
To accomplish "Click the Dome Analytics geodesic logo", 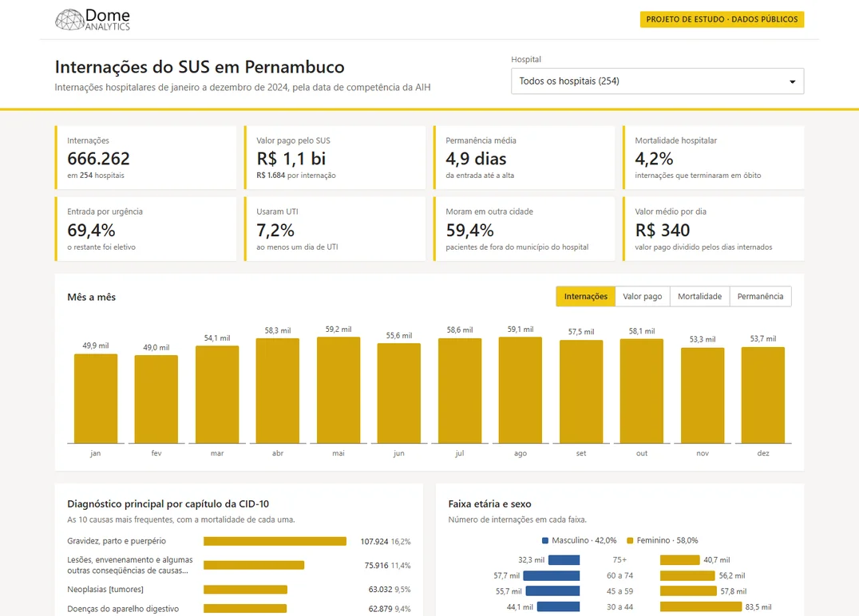I will tap(69, 20).
